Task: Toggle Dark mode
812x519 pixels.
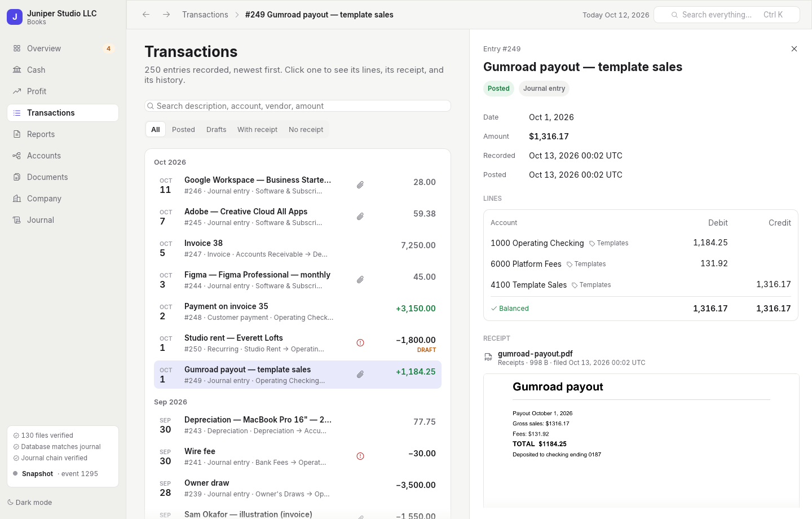Action: point(29,503)
